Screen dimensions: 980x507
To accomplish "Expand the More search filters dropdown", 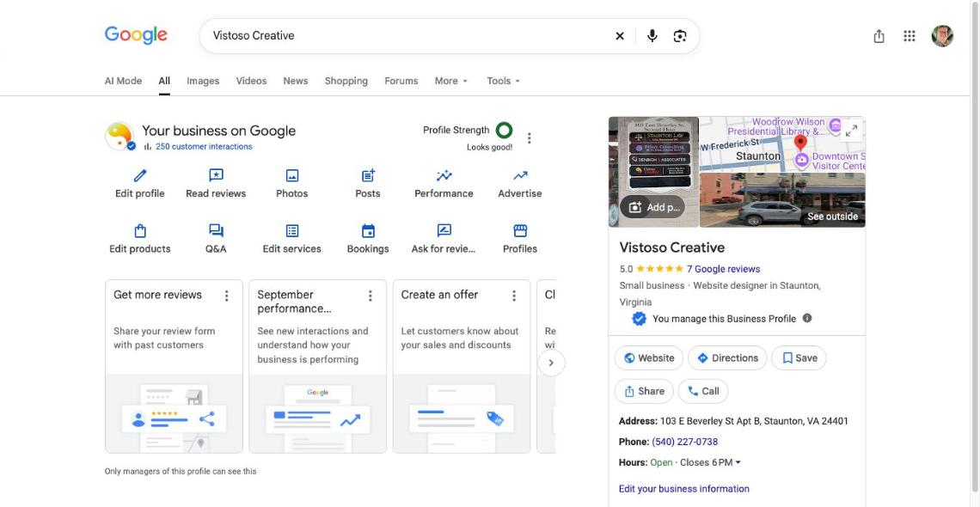I will (x=450, y=81).
